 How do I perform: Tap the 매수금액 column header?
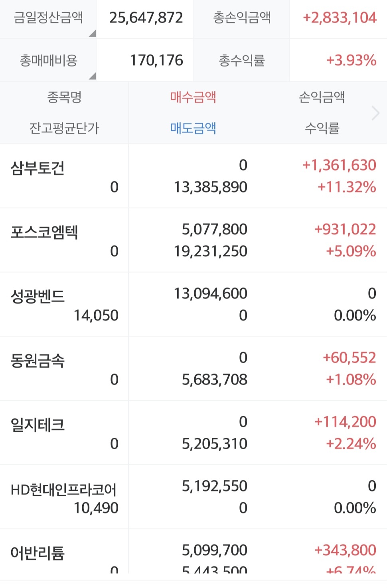pyautogui.click(x=193, y=97)
